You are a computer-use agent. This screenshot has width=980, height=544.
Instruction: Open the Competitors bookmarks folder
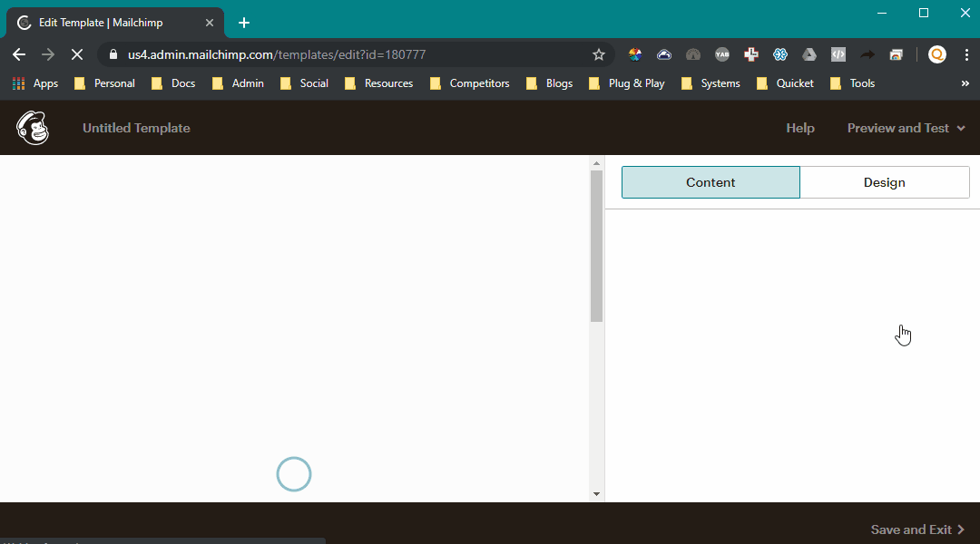[470, 83]
